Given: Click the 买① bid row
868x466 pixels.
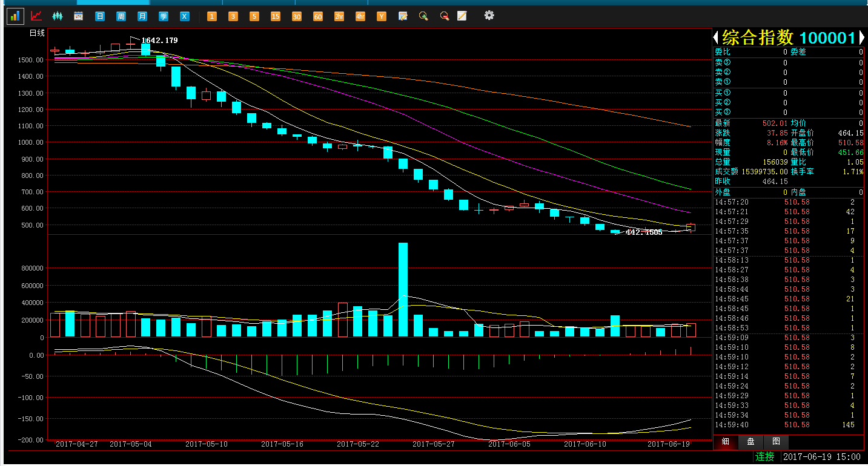Looking at the screenshot, I should pyautogui.click(x=789, y=93).
